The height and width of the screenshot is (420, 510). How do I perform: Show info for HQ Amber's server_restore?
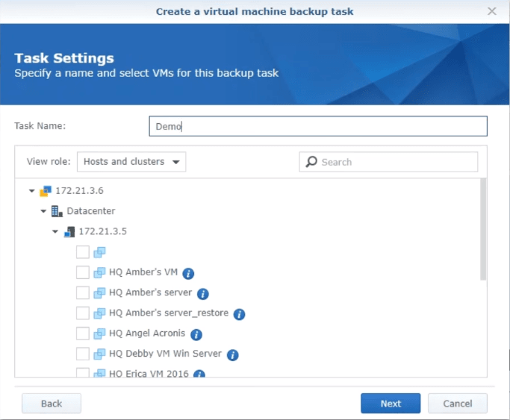pos(239,314)
